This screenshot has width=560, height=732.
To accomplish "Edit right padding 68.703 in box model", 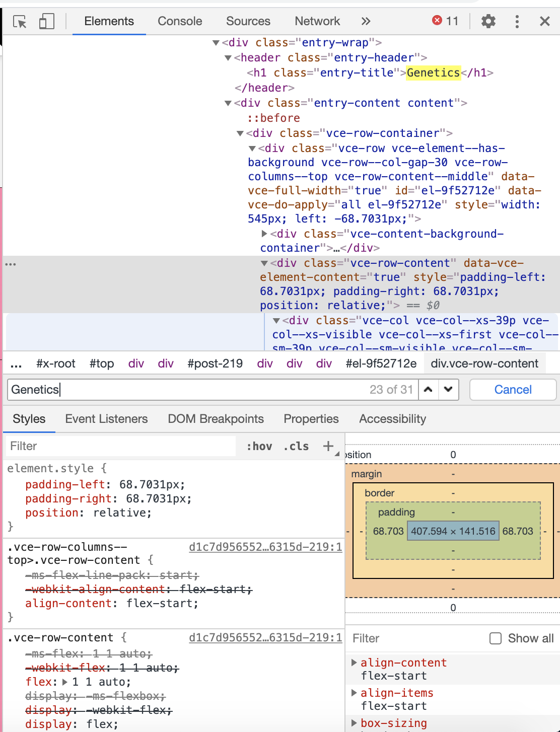I will point(518,531).
